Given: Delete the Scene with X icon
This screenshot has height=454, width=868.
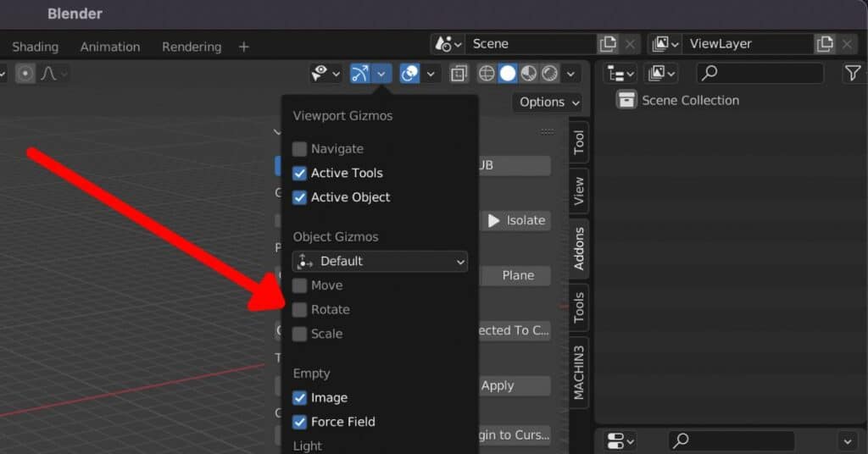Looking at the screenshot, I should coord(630,44).
